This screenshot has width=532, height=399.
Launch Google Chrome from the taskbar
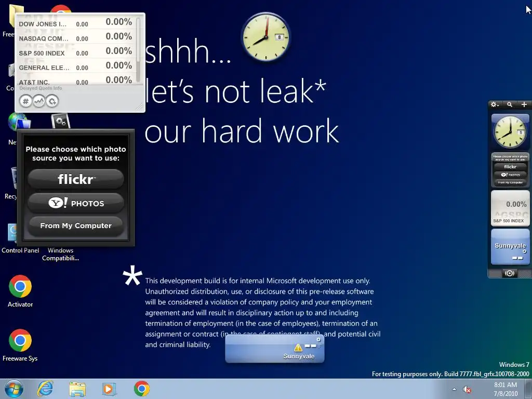pos(141,389)
